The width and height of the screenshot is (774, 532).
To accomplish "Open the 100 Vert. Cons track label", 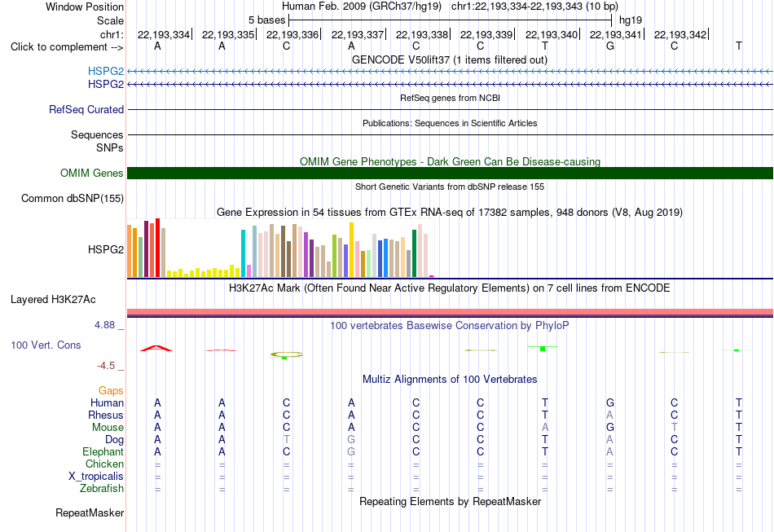I will click(x=46, y=345).
